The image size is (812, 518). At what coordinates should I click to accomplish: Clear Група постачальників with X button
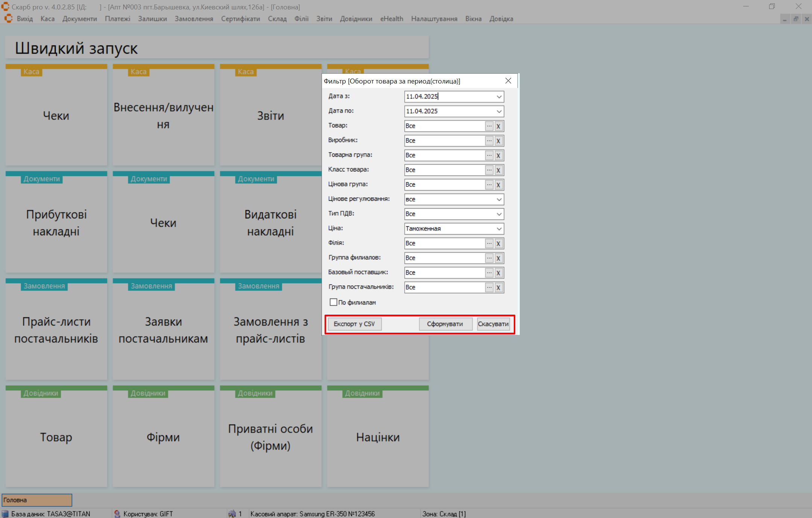[x=498, y=288]
